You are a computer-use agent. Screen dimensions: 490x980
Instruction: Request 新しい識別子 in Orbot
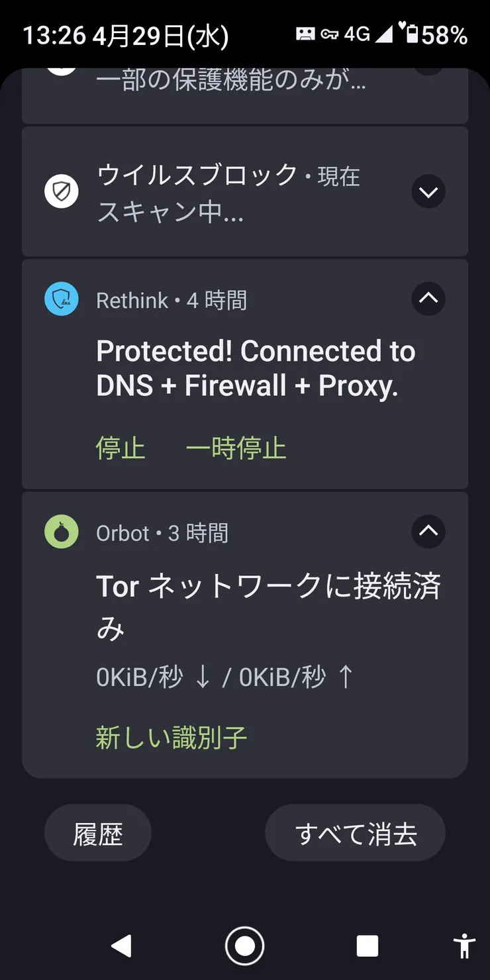pyautogui.click(x=171, y=738)
